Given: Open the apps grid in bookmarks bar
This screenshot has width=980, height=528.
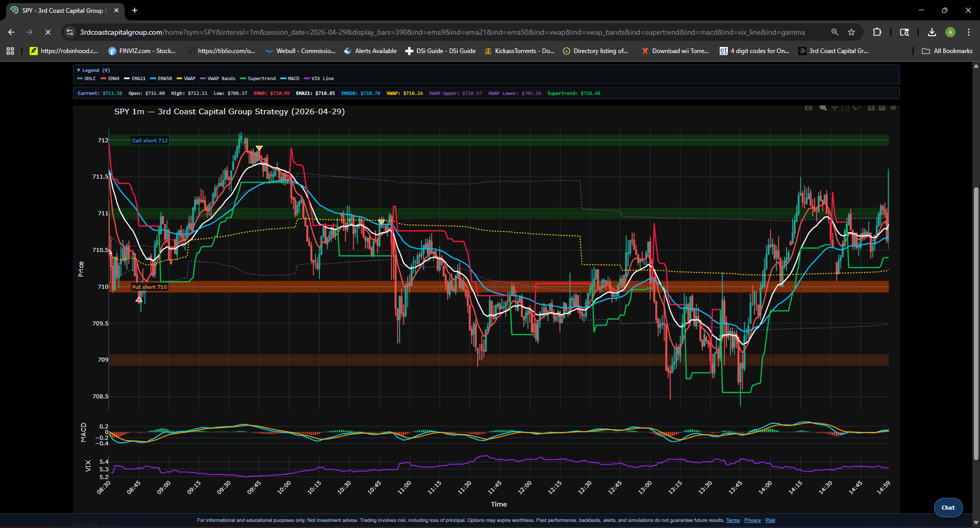Looking at the screenshot, I should click(10, 51).
